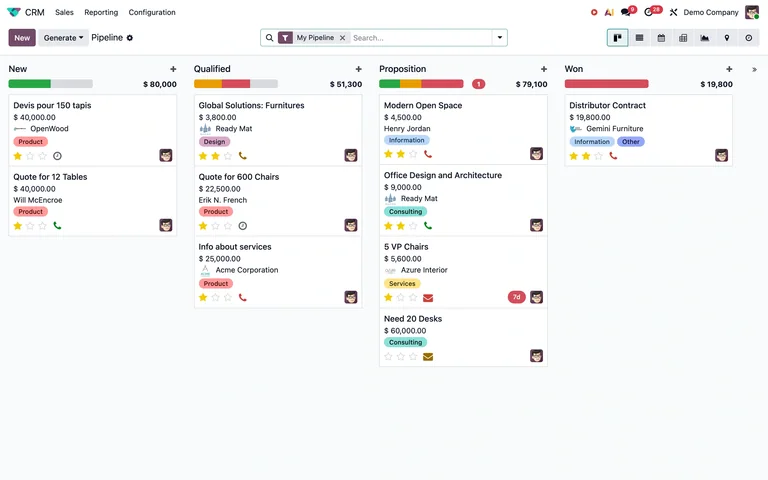Click phone activity on Distributor Contract
This screenshot has width=768, height=480.
coord(613,156)
